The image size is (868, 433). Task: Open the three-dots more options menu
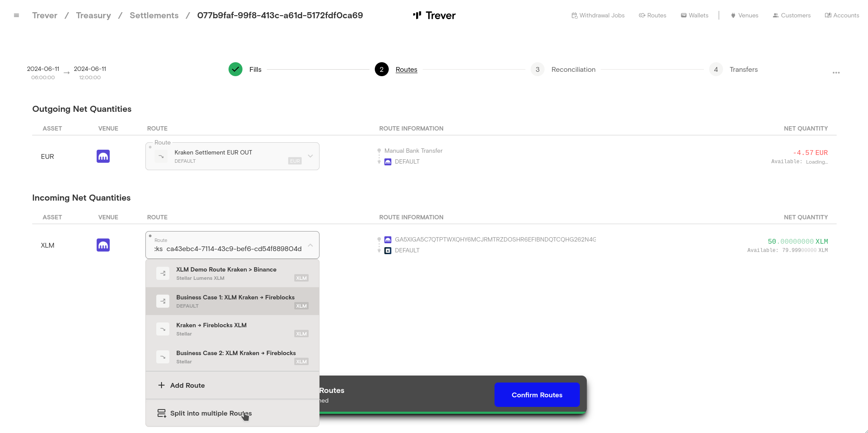836,73
